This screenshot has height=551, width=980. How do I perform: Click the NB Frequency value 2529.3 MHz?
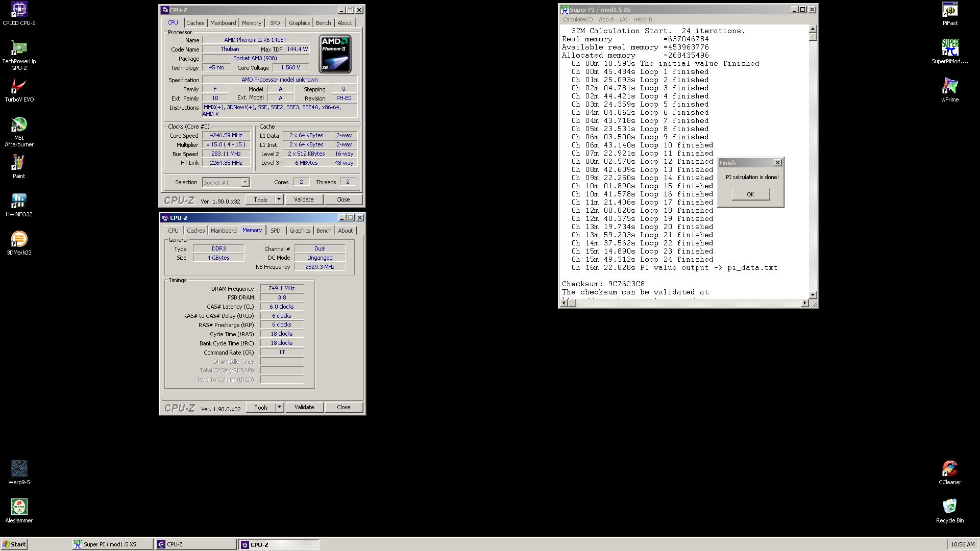coord(320,267)
